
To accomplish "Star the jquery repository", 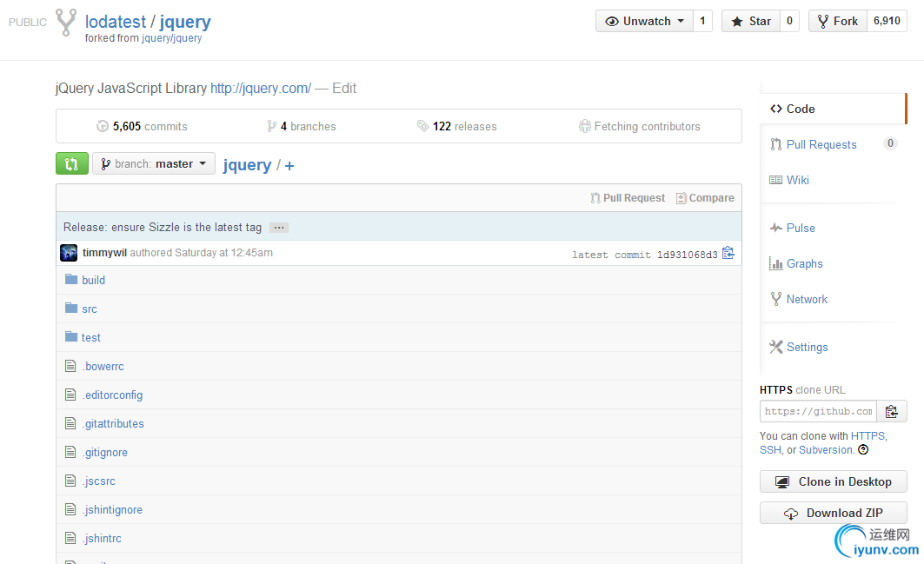I will (751, 21).
